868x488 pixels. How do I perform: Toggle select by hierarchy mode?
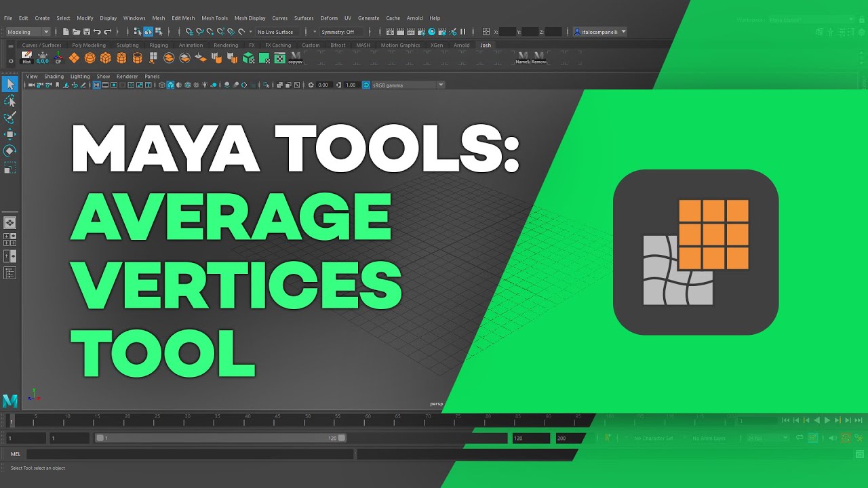(x=138, y=32)
